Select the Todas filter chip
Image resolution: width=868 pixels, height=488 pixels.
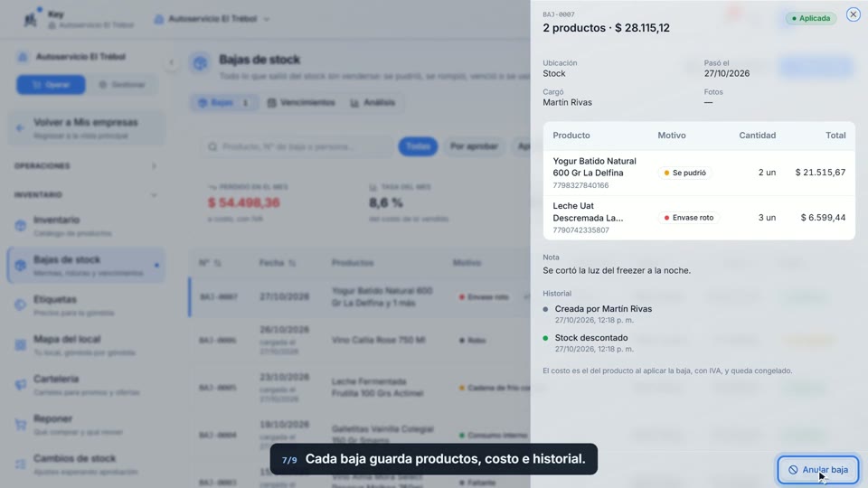pyautogui.click(x=418, y=146)
